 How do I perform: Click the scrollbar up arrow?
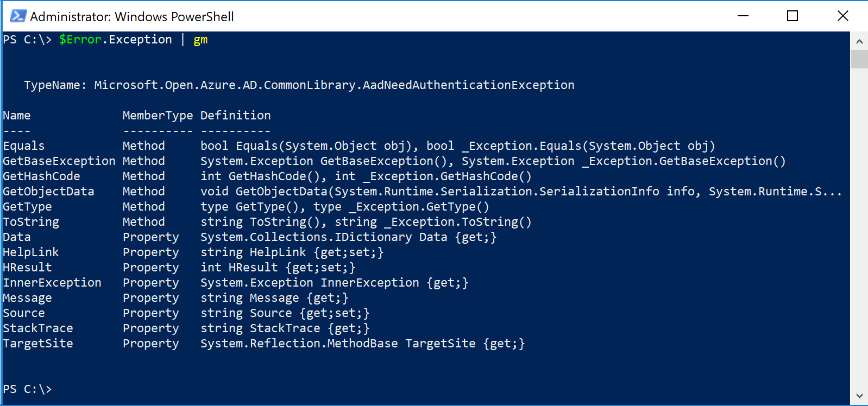pyautogui.click(x=859, y=41)
